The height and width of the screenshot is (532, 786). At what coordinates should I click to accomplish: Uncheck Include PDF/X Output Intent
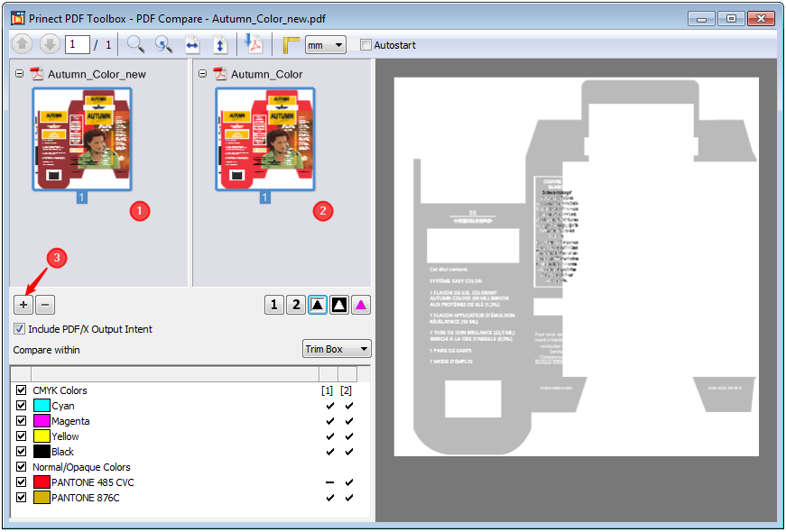point(20,329)
